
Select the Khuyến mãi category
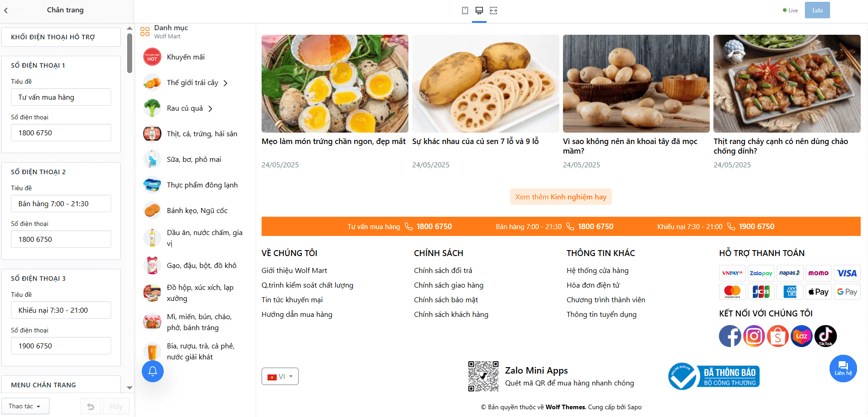pos(186,57)
